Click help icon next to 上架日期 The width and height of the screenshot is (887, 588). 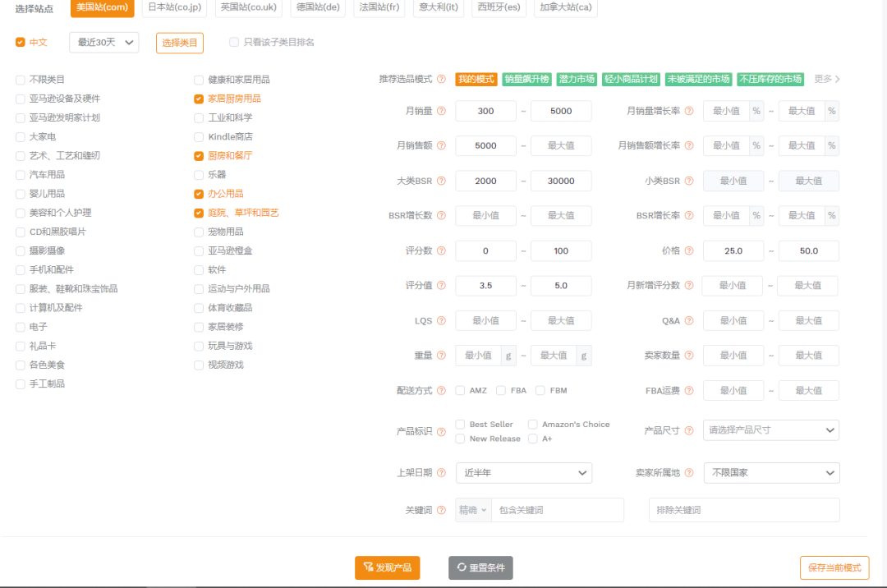[441, 473]
